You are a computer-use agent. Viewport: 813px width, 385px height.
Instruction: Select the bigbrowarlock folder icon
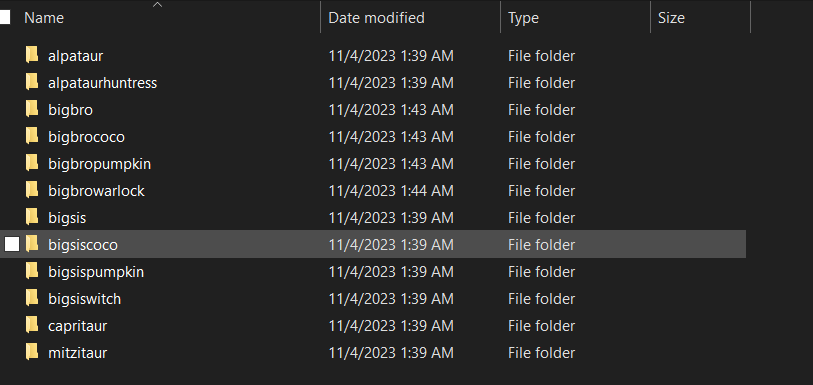point(32,190)
